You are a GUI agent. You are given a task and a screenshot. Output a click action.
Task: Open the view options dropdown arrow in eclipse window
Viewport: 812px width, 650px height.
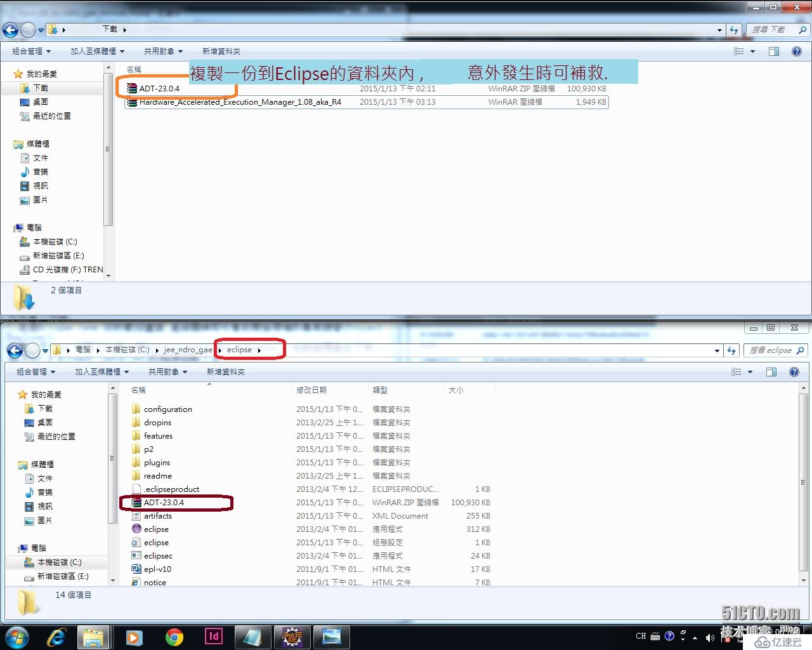coord(750,372)
